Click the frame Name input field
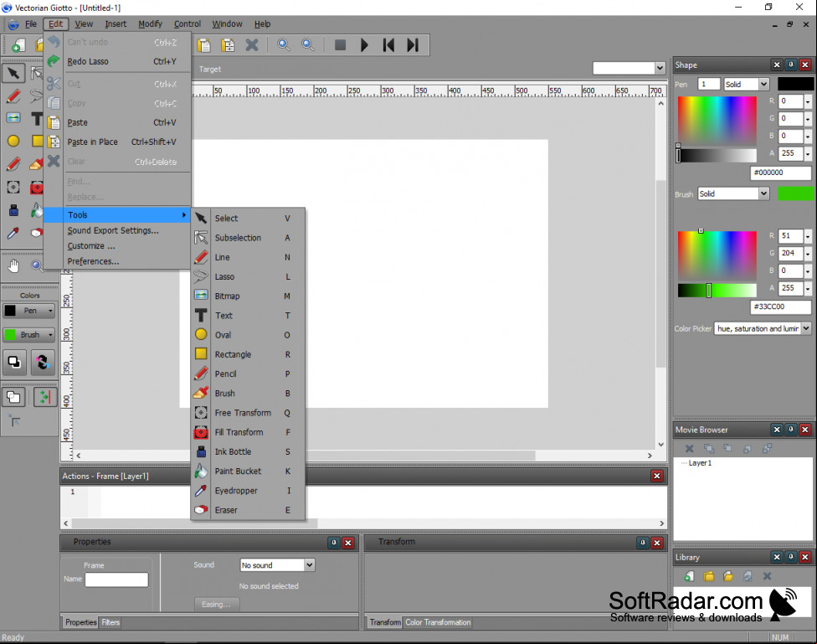Viewport: 817px width, 644px height. pyautogui.click(x=116, y=580)
